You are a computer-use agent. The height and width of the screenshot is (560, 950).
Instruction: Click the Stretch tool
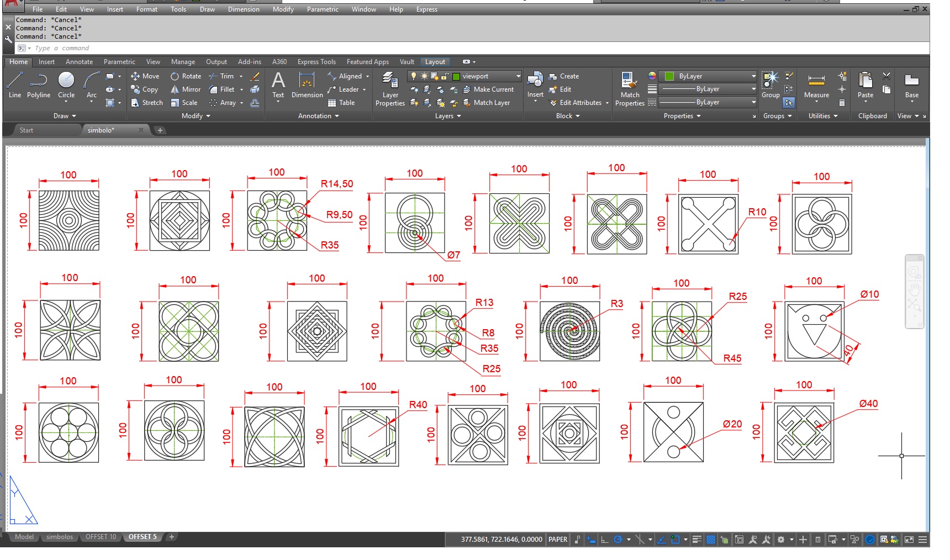[x=147, y=103]
